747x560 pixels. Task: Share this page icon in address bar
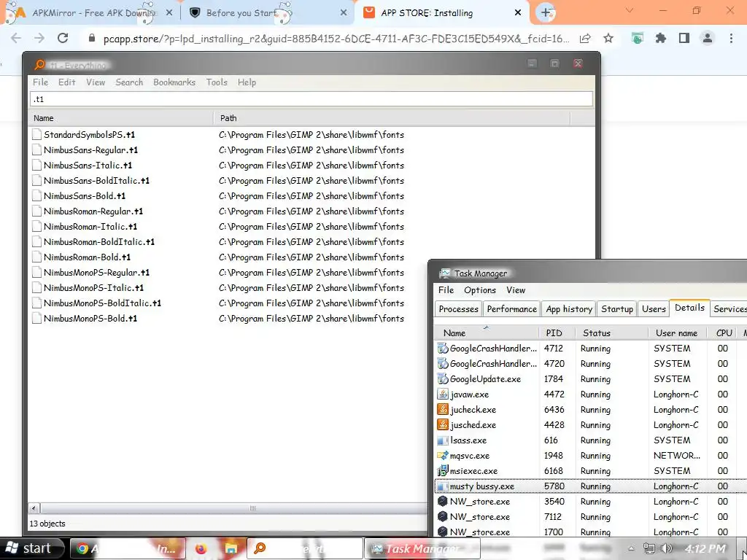pyautogui.click(x=585, y=38)
